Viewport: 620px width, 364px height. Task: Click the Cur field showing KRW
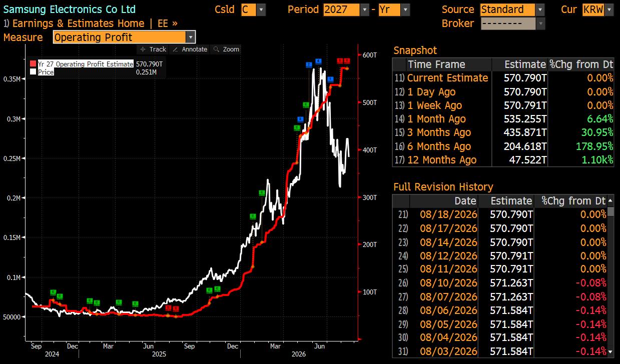(593, 9)
